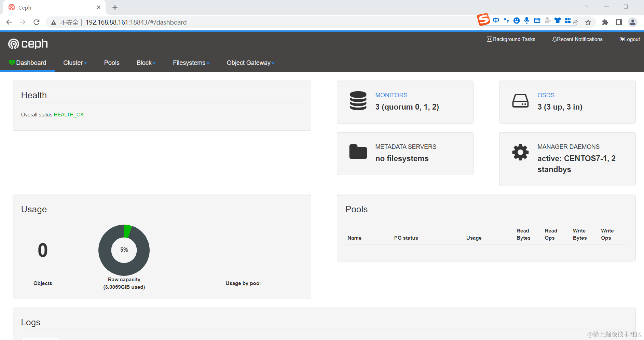The width and height of the screenshot is (644, 340).
Task: Click the 'active: CENTOS7-1, 2 standbys' text
Action: [576, 164]
